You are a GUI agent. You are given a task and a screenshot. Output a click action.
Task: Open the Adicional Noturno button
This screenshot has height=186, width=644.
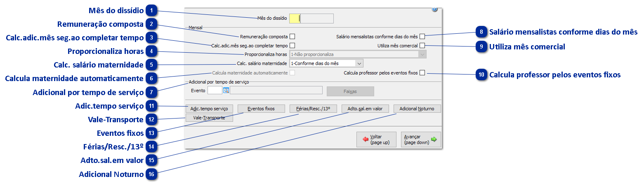click(417, 109)
